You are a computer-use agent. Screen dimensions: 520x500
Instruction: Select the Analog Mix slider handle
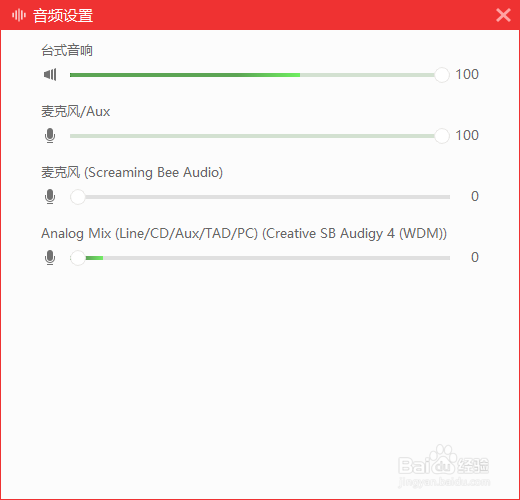[78, 258]
